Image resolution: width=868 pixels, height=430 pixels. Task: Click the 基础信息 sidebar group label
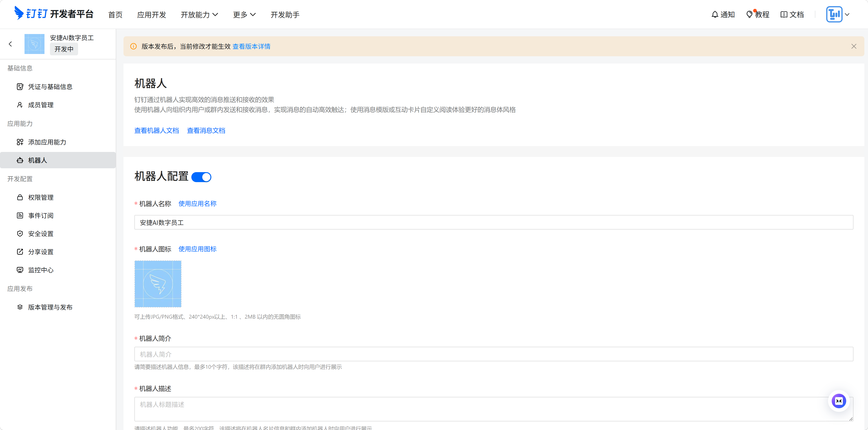pyautogui.click(x=20, y=68)
